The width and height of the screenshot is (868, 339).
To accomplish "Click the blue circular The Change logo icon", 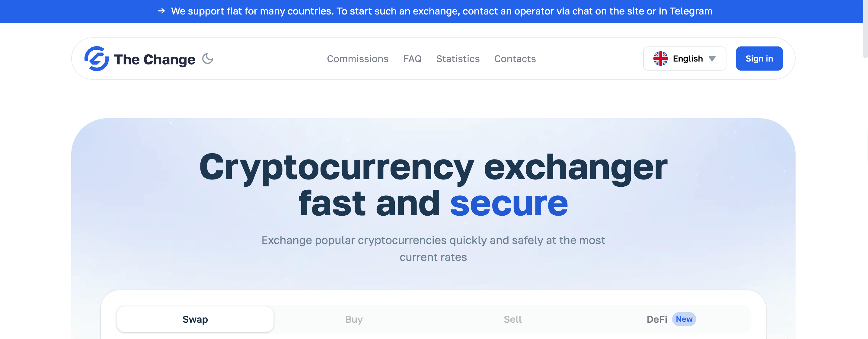I will (96, 59).
